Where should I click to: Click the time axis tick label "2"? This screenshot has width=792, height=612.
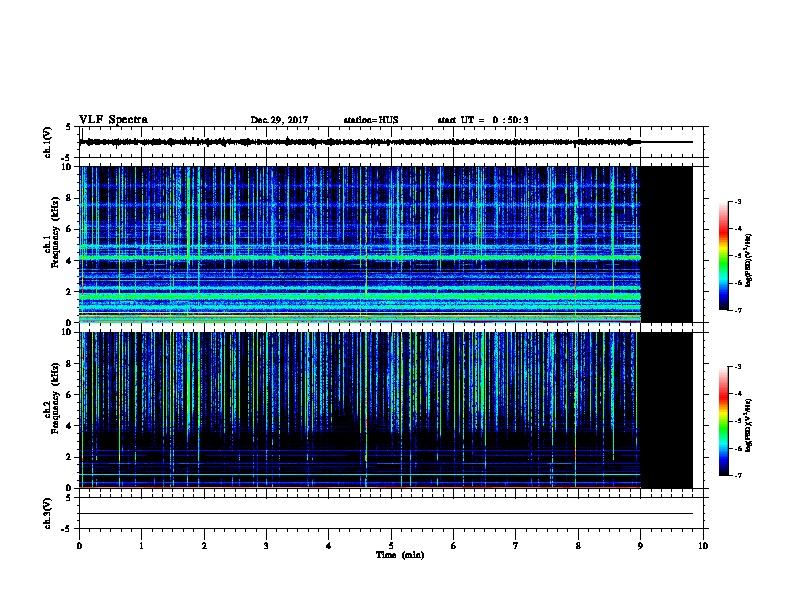point(204,546)
